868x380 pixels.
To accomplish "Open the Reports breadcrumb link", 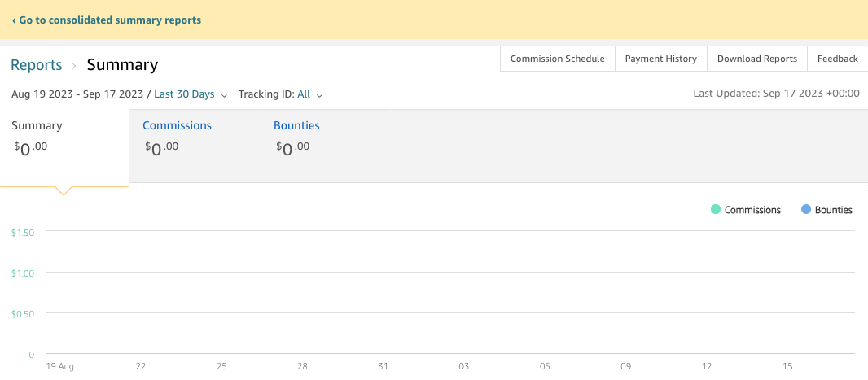I will tap(37, 65).
